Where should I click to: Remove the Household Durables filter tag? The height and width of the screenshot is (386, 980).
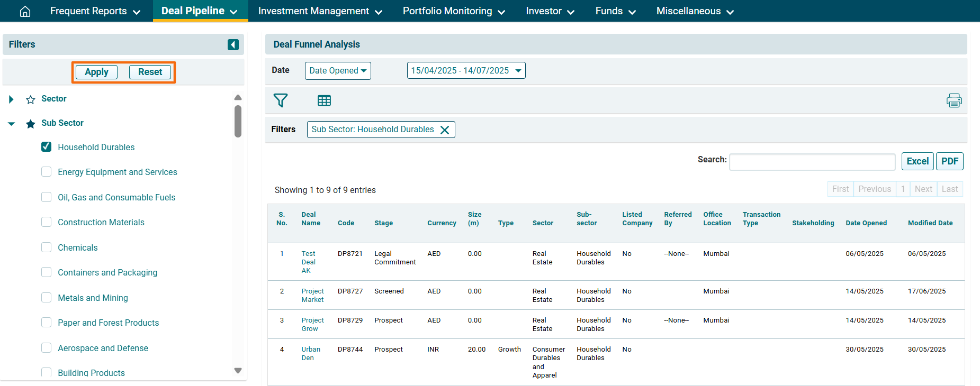[445, 130]
